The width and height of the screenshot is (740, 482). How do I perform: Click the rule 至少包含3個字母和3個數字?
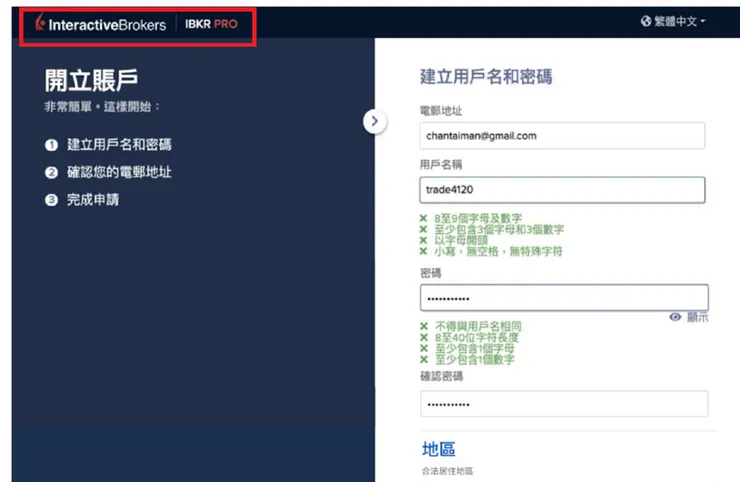click(x=499, y=229)
